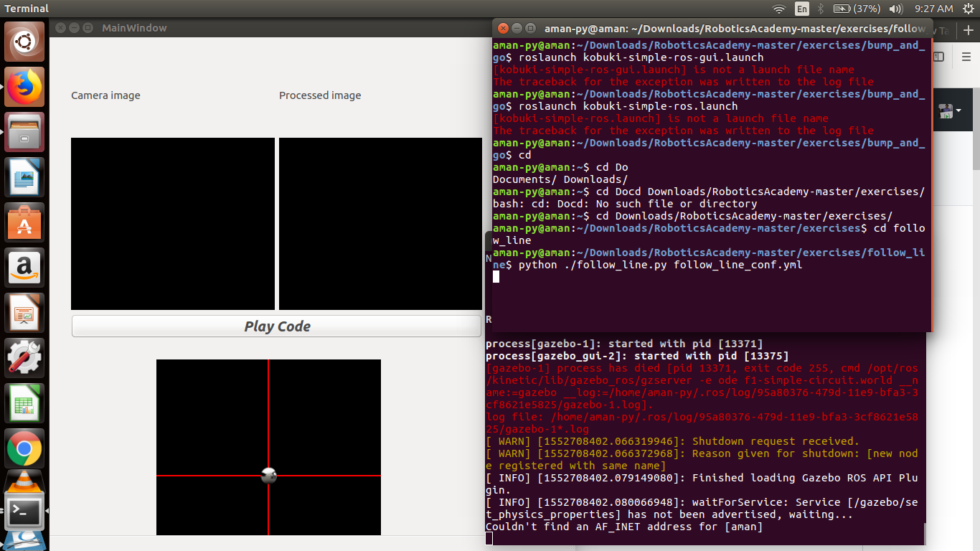Open Firefox from the Ubuntu launcher
The width and height of the screenshot is (980, 551).
click(24, 87)
